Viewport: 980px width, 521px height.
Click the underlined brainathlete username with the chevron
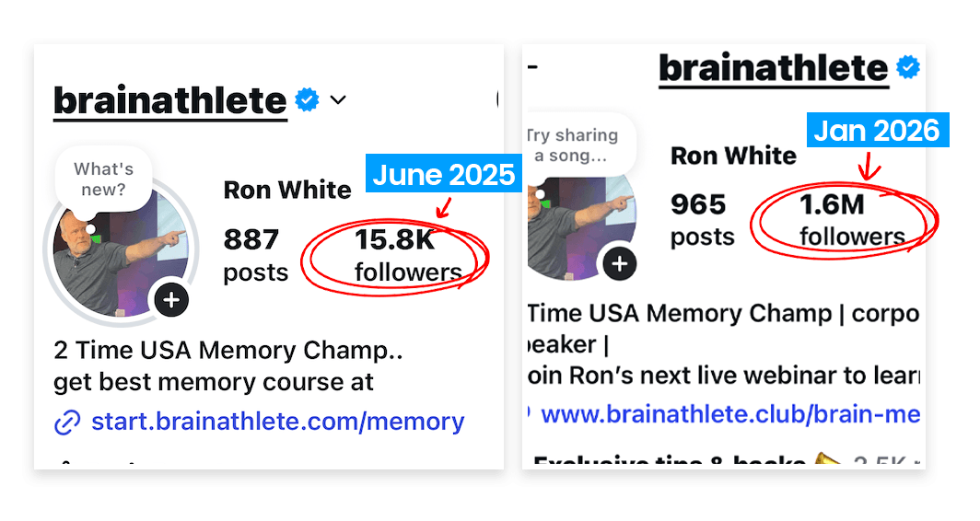[170, 100]
